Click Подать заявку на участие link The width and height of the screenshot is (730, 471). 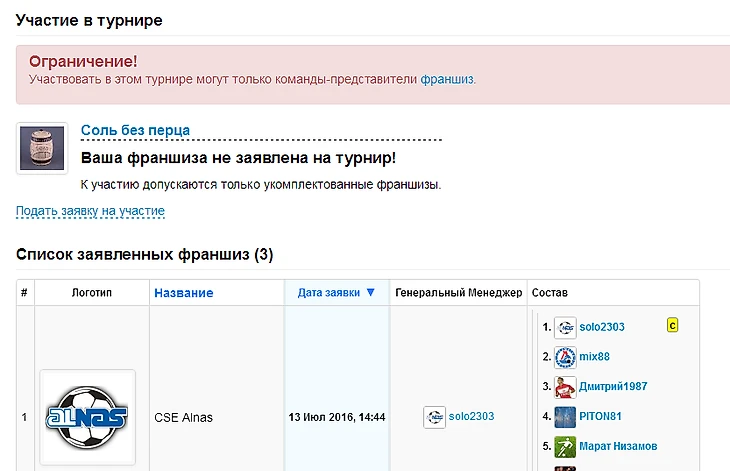[x=90, y=211]
